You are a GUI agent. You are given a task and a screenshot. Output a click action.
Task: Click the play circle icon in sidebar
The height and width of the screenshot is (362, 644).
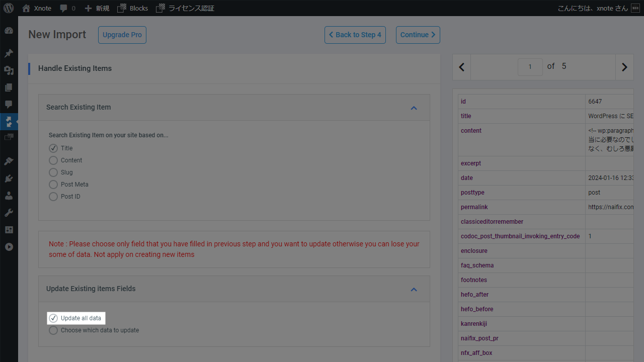click(x=9, y=247)
